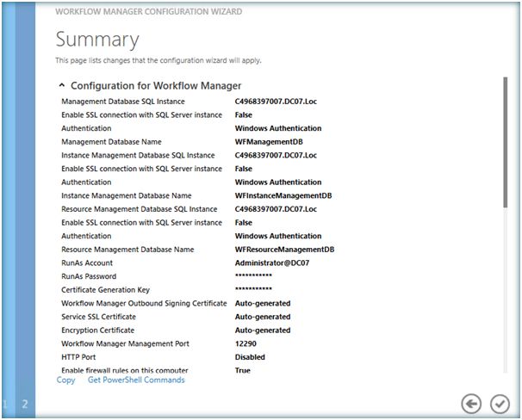Click the Workflow Manager Configuration Wizard title
This screenshot has height=420, width=522.
point(148,12)
